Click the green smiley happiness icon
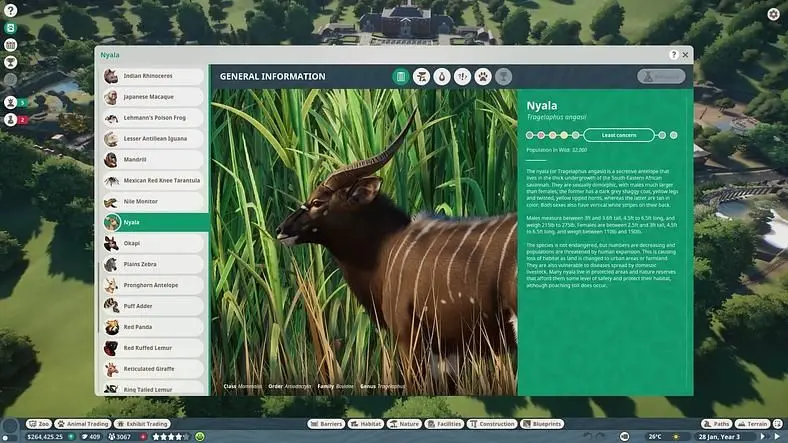Viewport: 788px width, 443px height. 200,437
